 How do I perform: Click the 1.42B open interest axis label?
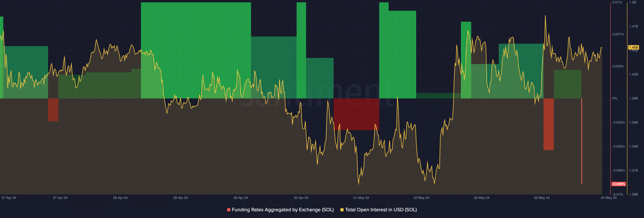coord(633,74)
